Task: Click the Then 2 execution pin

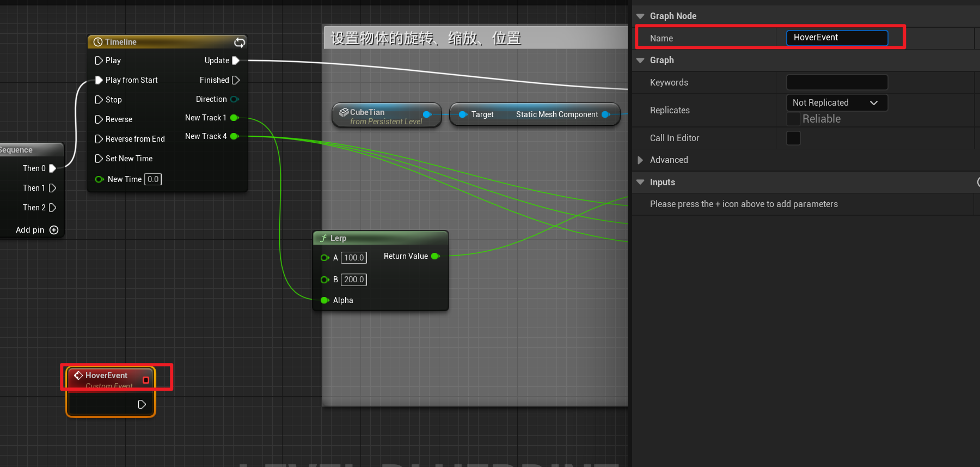Action: [x=53, y=208]
